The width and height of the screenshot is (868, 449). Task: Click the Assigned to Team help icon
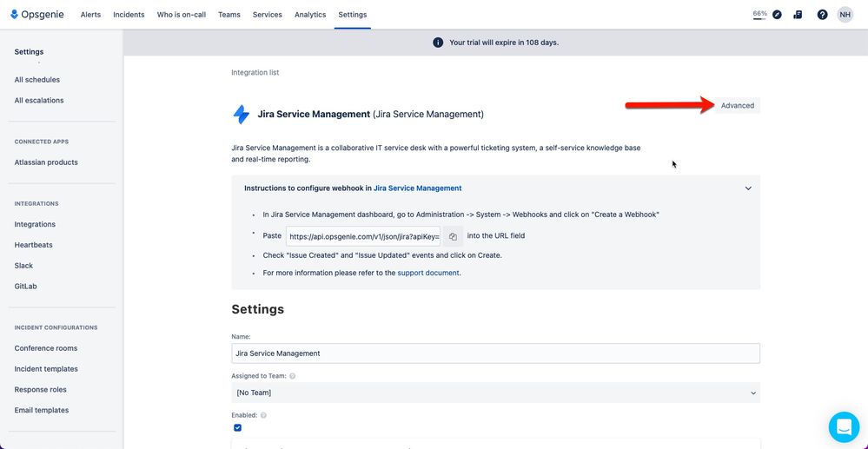(x=292, y=376)
